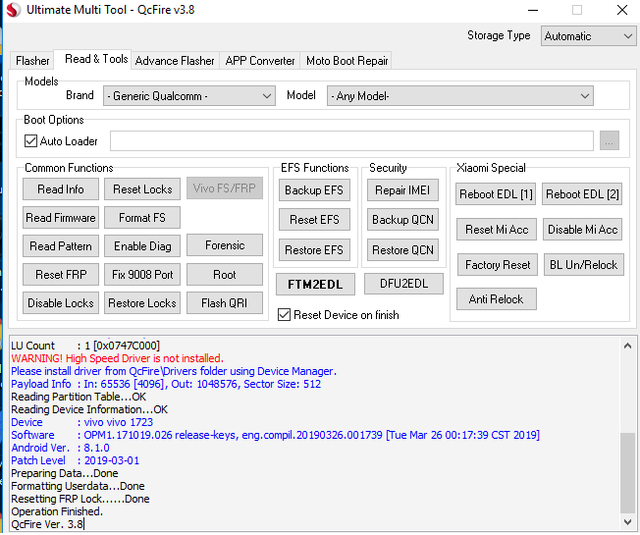Switch to the APP Converter tab

260,61
